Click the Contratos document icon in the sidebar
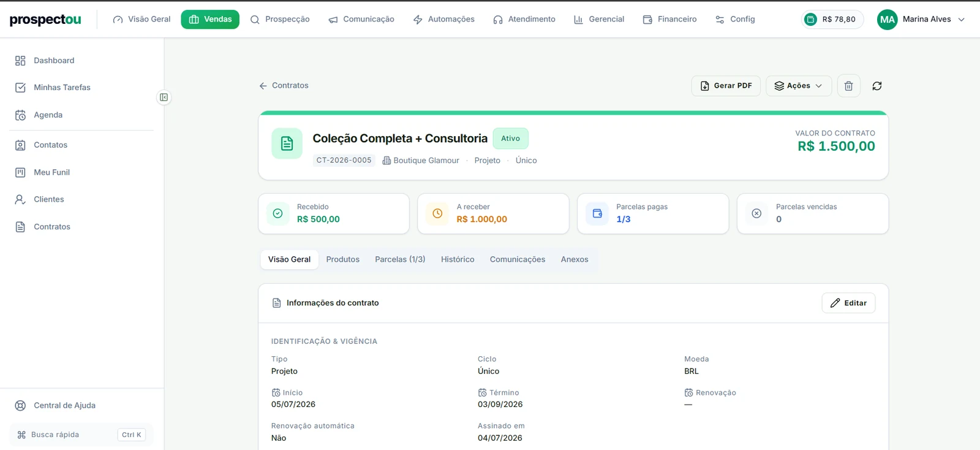The width and height of the screenshot is (980, 450). [20, 227]
